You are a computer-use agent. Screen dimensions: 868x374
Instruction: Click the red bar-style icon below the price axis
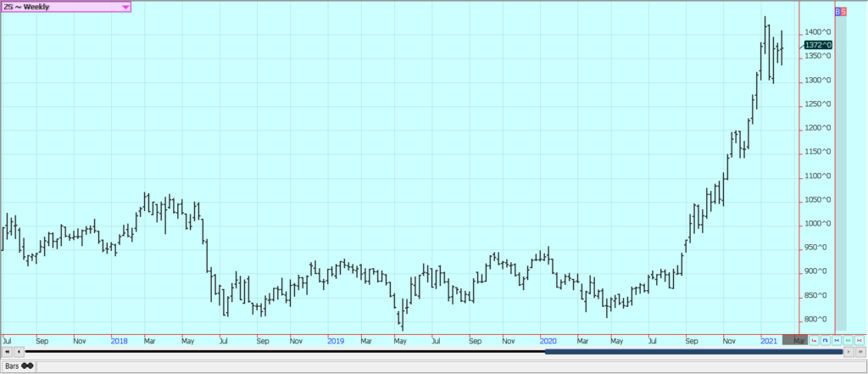815,340
